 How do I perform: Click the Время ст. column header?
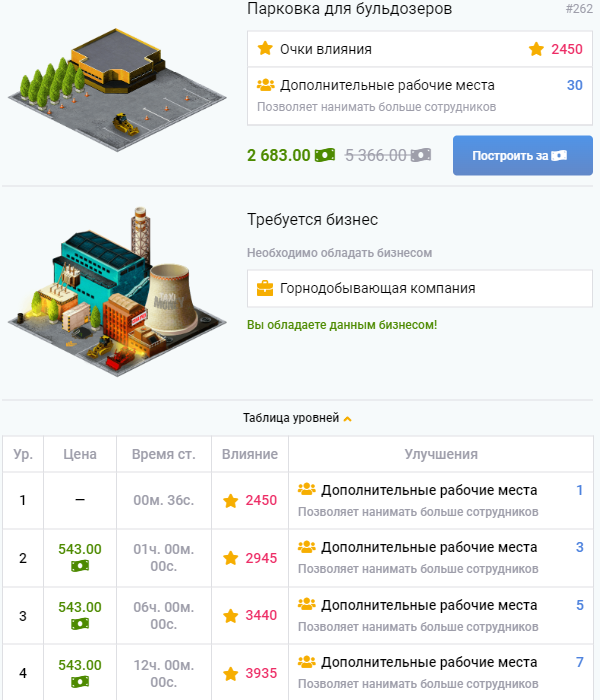(163, 454)
